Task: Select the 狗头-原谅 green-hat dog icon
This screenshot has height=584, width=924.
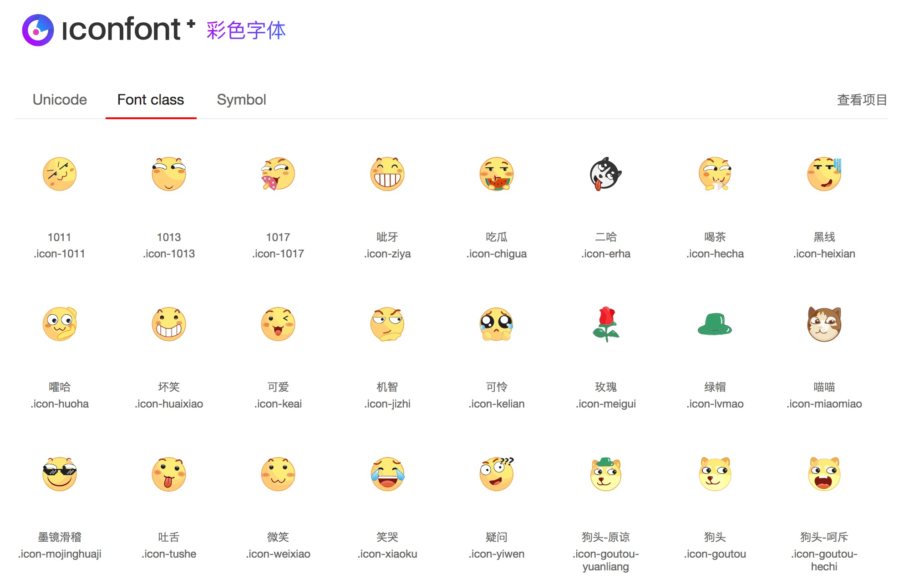Action: (606, 474)
